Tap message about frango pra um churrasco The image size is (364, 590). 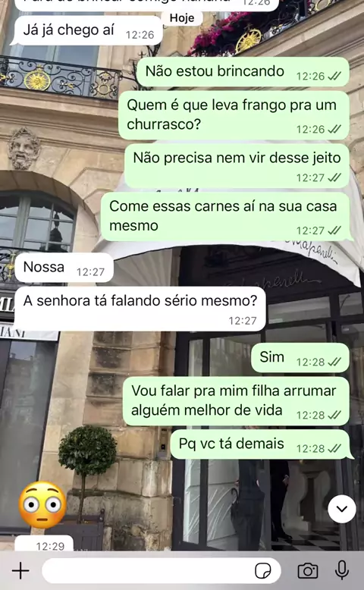234,115
